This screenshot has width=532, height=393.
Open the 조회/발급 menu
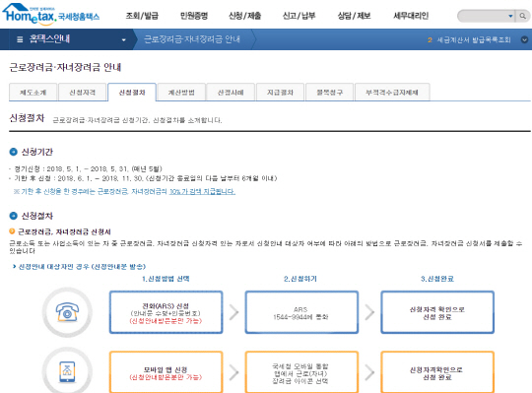142,16
